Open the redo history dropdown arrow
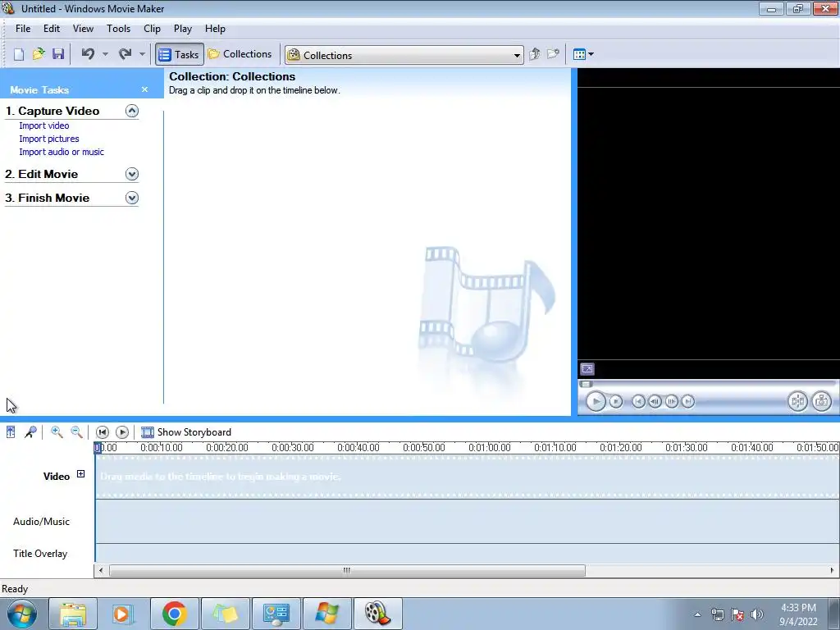The height and width of the screenshot is (630, 840). point(142,54)
